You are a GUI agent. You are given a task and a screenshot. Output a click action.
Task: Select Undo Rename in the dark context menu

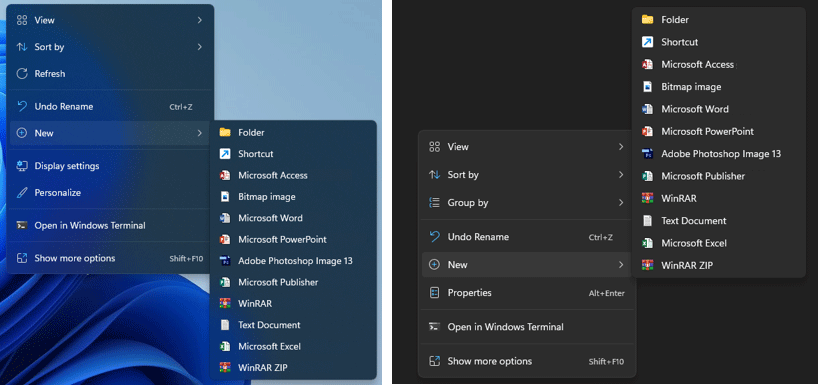click(x=527, y=237)
